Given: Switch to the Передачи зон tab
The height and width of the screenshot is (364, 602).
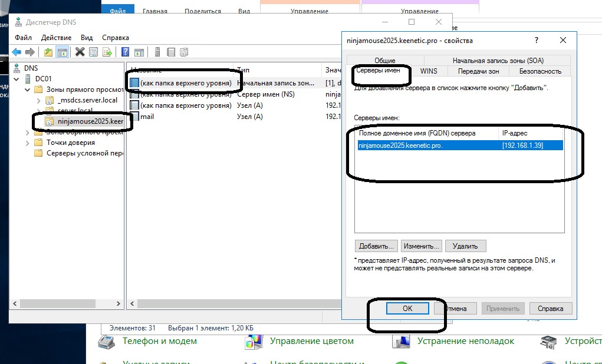Looking at the screenshot, I should pos(478,71).
